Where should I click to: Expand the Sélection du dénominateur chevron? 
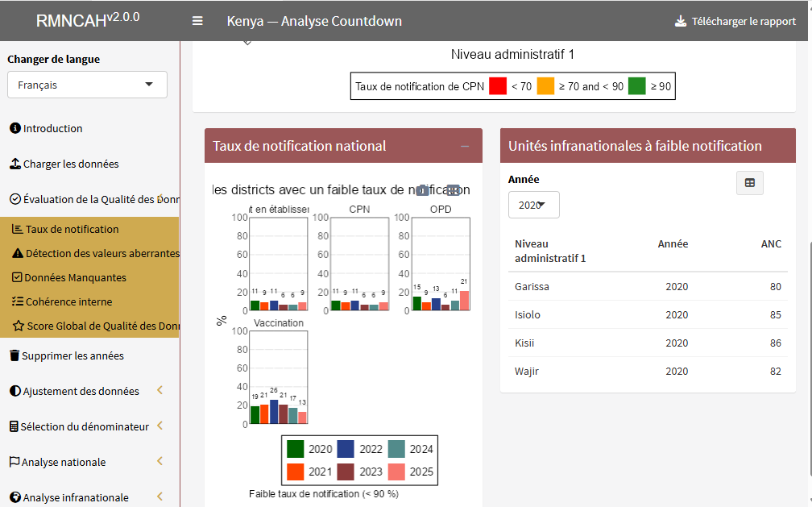tap(160, 426)
